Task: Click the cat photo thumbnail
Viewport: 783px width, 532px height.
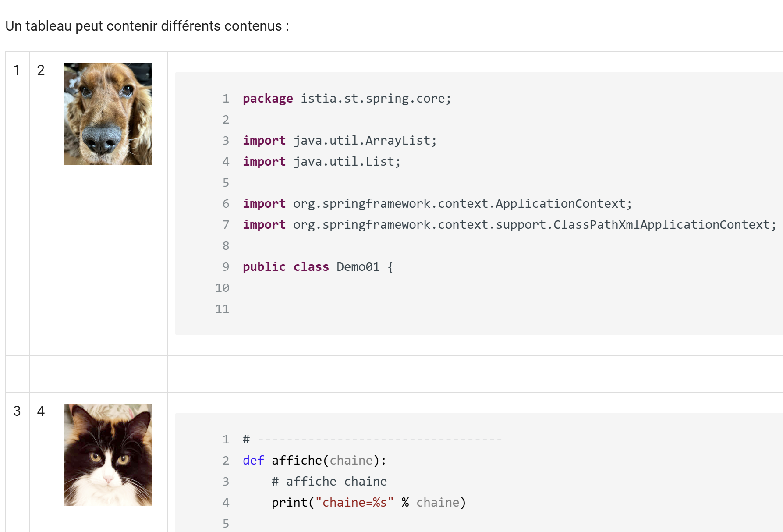Action: 108,454
